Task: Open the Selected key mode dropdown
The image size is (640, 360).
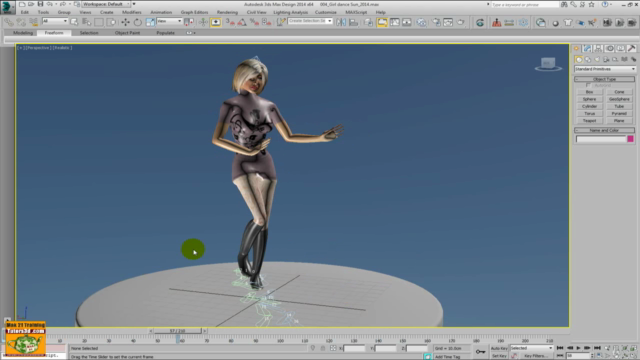Action: (531, 348)
